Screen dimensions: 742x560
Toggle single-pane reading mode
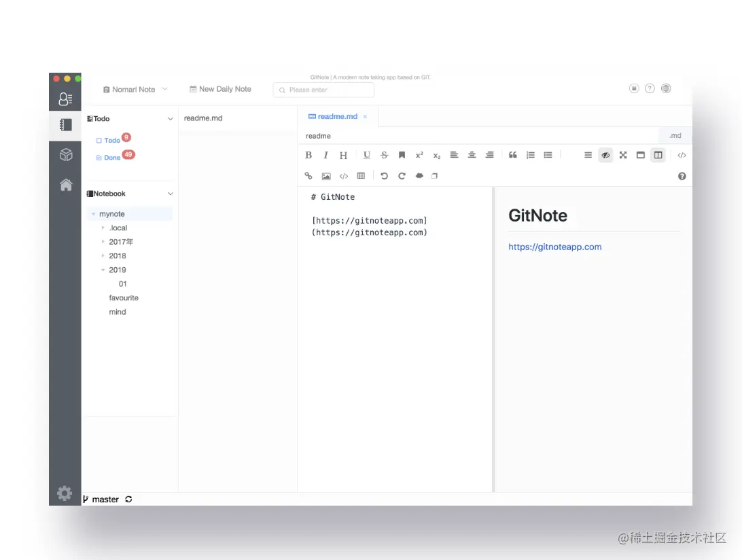coord(641,155)
